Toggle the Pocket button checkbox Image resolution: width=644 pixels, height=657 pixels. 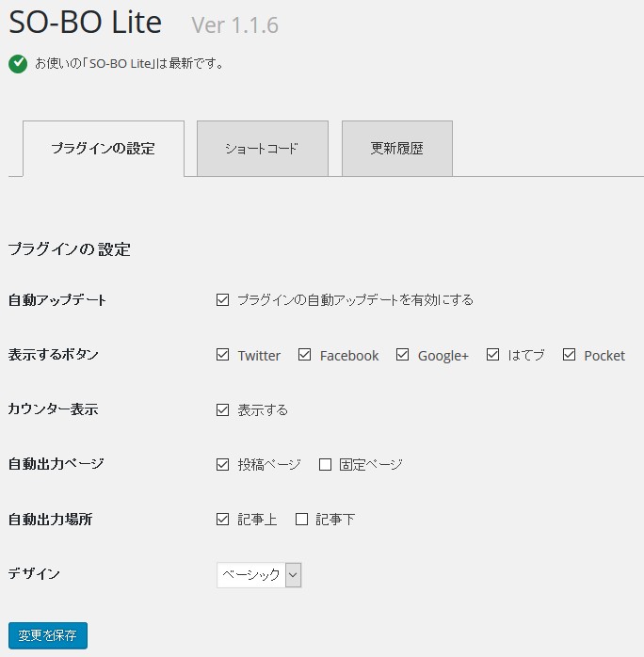point(569,355)
